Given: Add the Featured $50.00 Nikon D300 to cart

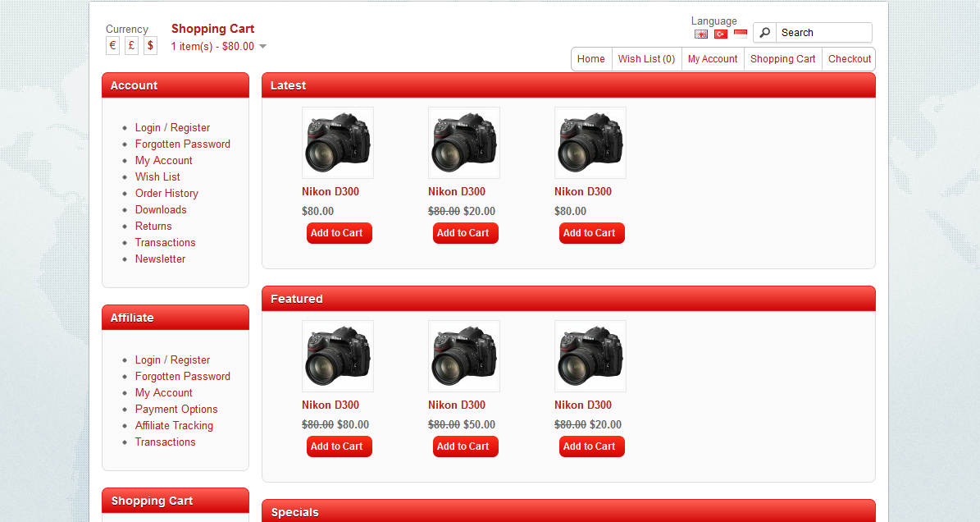Looking at the screenshot, I should click(465, 446).
